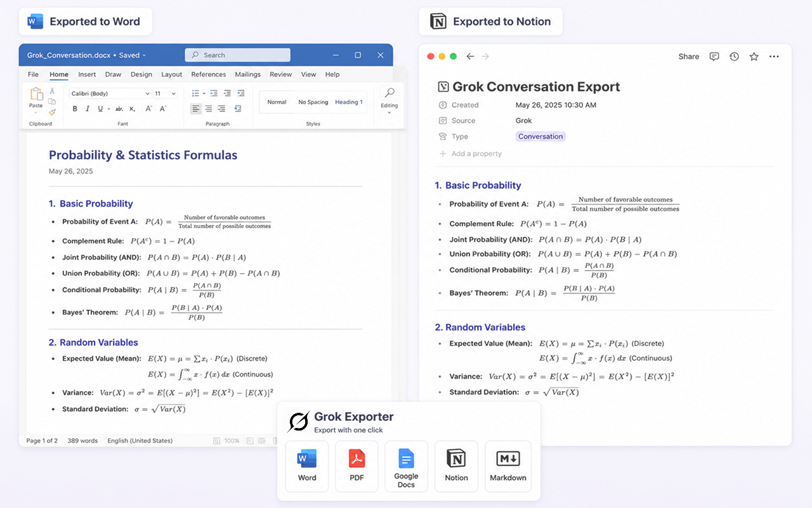
Task: Click the Type property icon in Notion
Action: point(443,137)
